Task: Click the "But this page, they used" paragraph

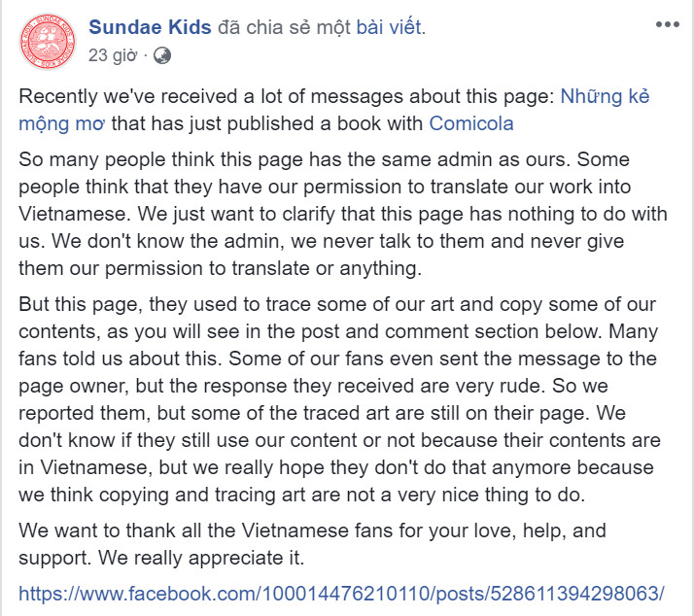Action: (339, 399)
